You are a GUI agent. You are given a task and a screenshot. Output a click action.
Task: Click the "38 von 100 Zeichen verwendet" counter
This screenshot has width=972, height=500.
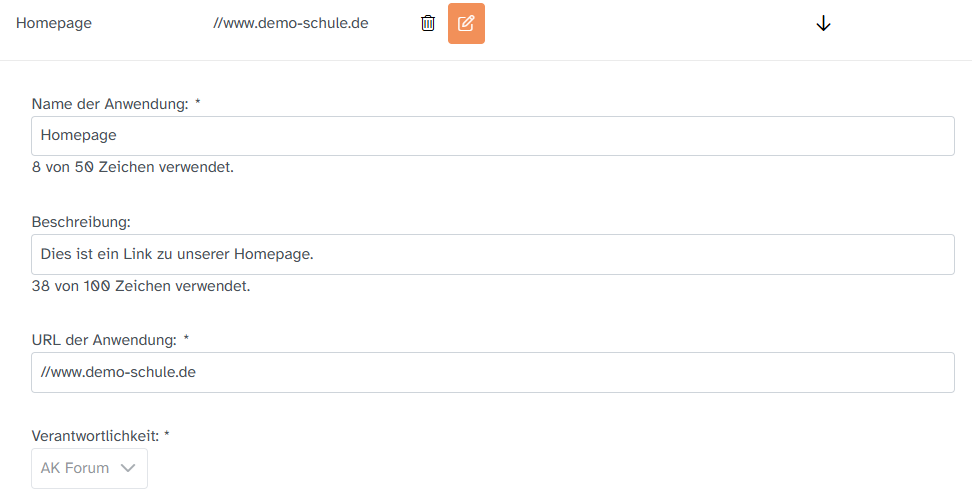click(141, 286)
